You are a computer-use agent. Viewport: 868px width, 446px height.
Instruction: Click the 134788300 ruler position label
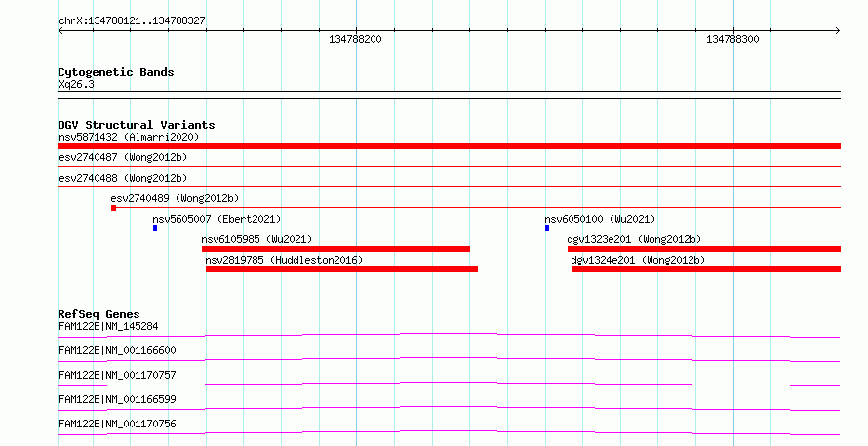(x=732, y=39)
